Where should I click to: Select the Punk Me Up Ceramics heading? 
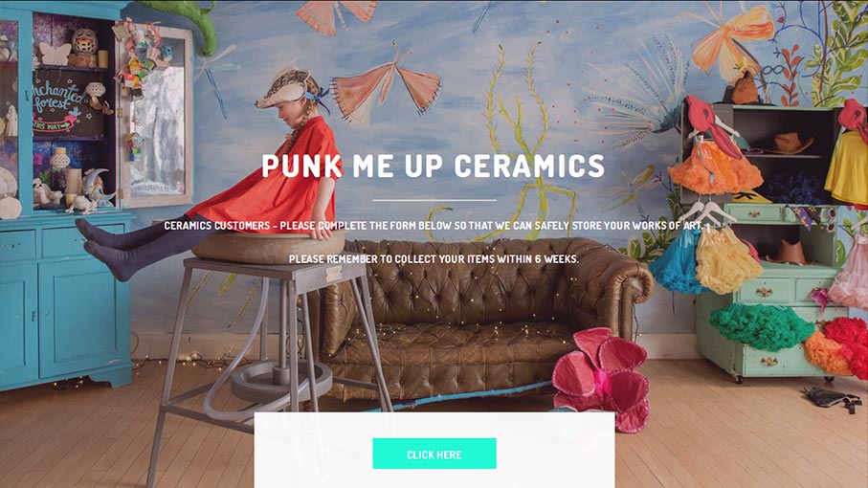(434, 166)
